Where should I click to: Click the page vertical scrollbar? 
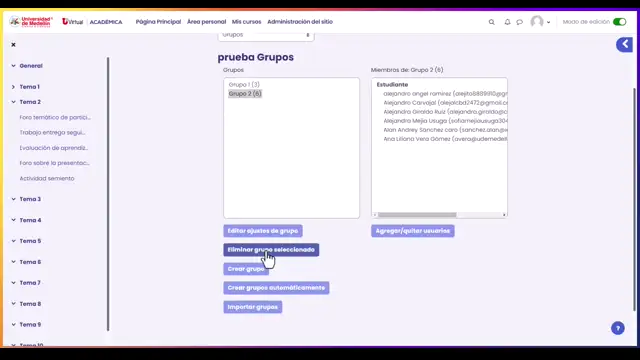tap(634, 199)
